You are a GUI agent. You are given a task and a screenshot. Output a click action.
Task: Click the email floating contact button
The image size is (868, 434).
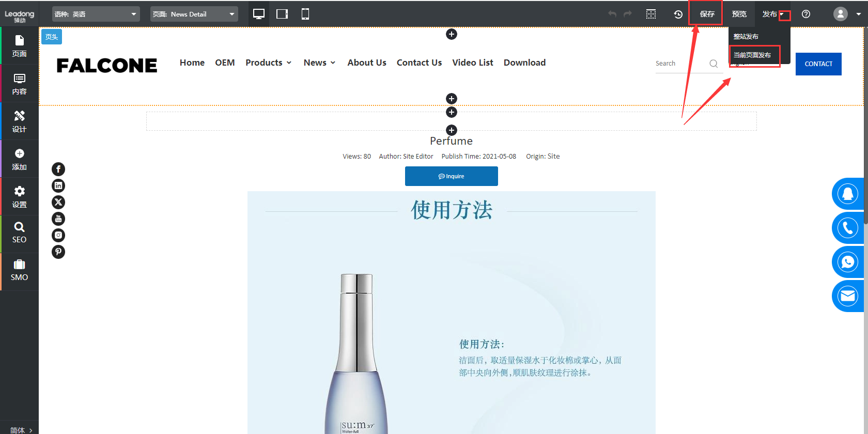[847, 296]
